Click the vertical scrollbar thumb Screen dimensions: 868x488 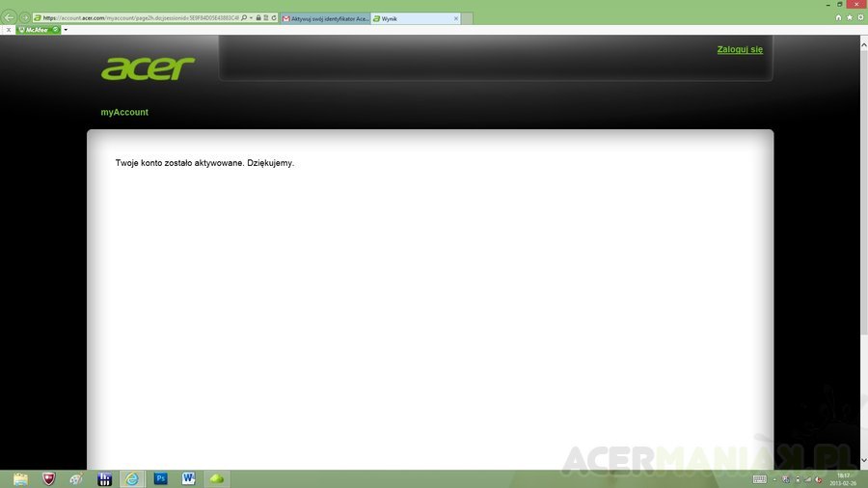tap(863, 192)
